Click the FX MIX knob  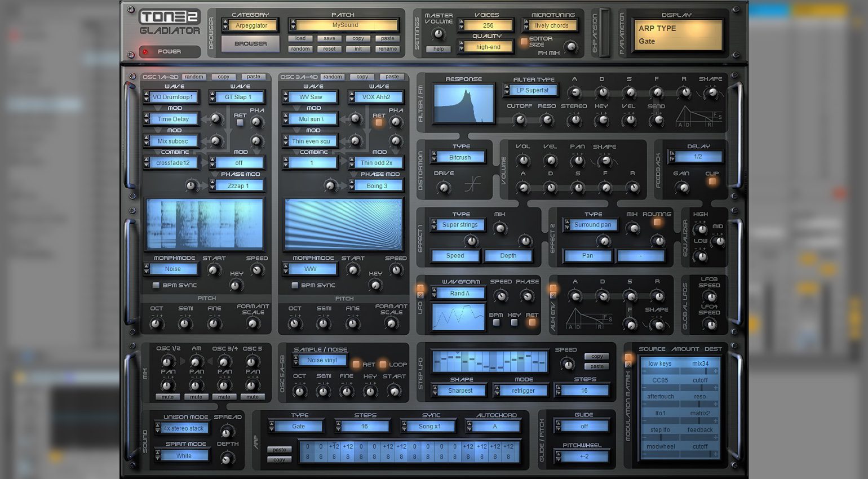571,47
